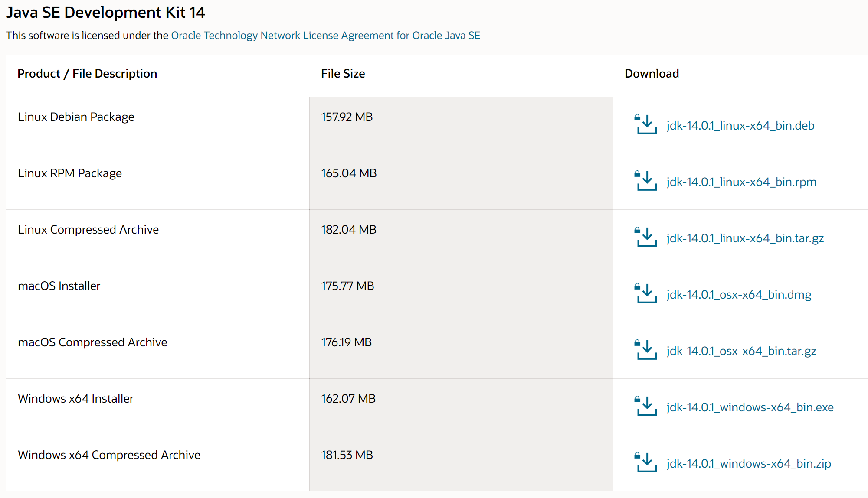Click download icon for macOS dmg installer
868x498 pixels.
tap(646, 294)
